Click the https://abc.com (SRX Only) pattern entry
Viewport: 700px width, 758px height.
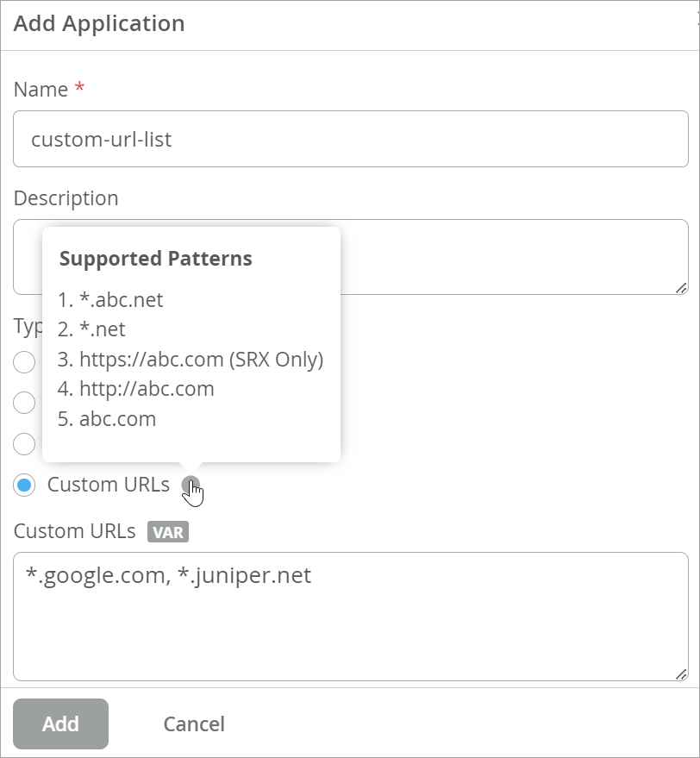(x=200, y=360)
